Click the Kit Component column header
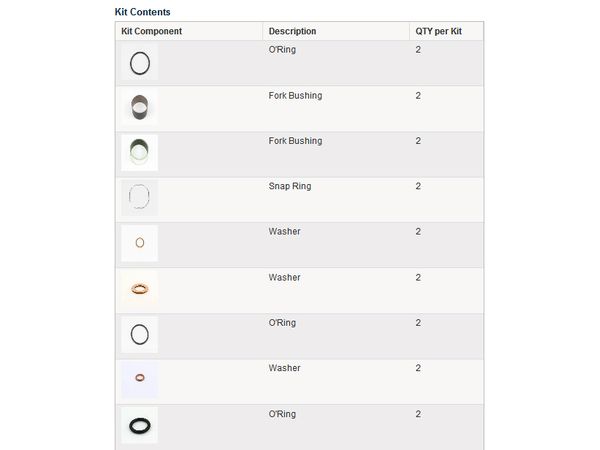 151,32
